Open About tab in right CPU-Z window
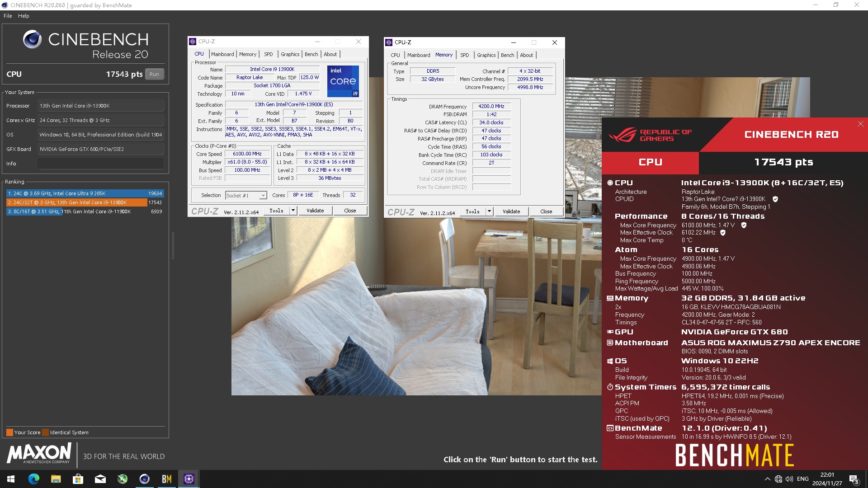This screenshot has height=488, width=868. coord(527,55)
